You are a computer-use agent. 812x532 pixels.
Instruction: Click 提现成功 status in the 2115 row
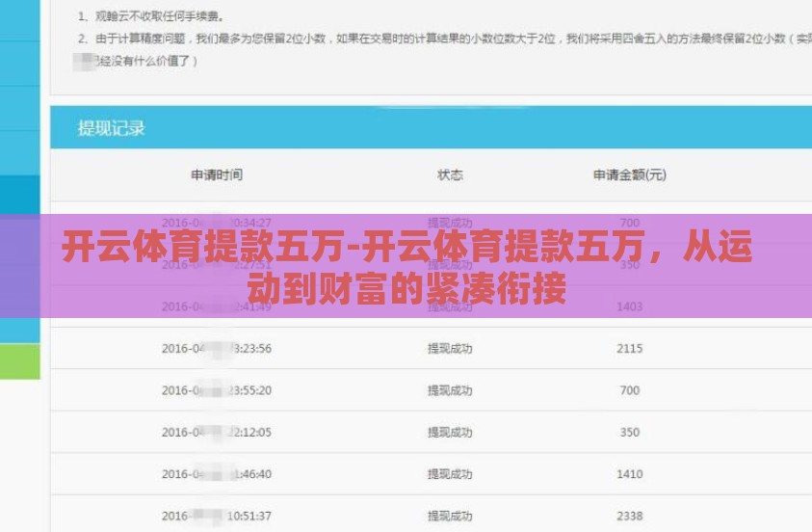pyautogui.click(x=450, y=349)
